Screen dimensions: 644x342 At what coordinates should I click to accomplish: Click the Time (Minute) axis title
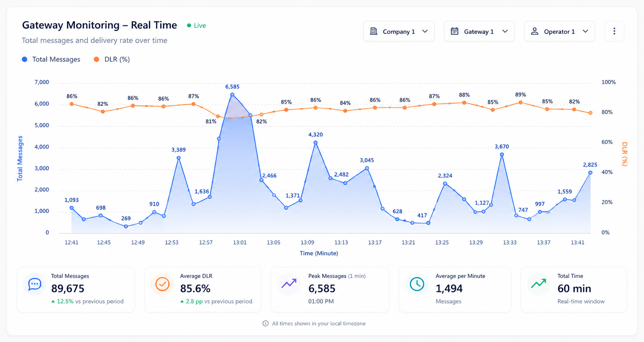click(319, 253)
